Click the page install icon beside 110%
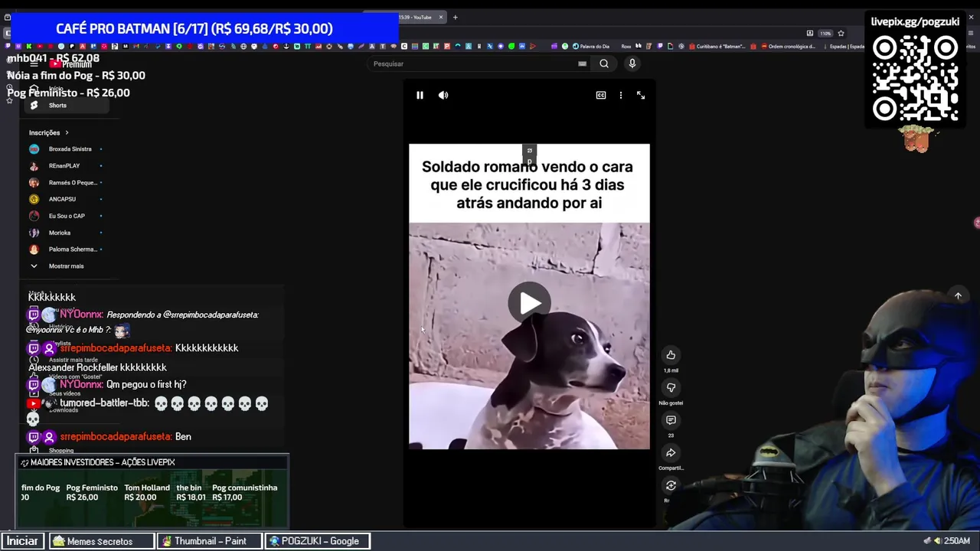Screen dimensions: 980x551 point(810,33)
